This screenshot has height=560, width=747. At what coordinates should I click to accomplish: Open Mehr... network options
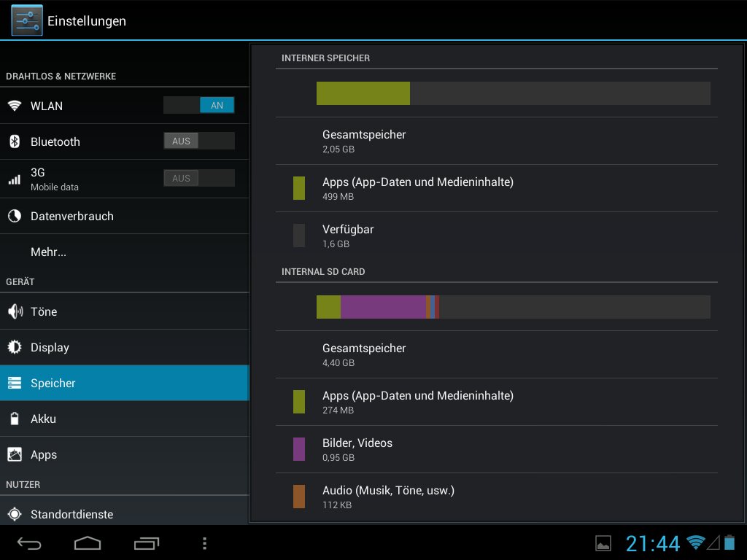click(124, 252)
